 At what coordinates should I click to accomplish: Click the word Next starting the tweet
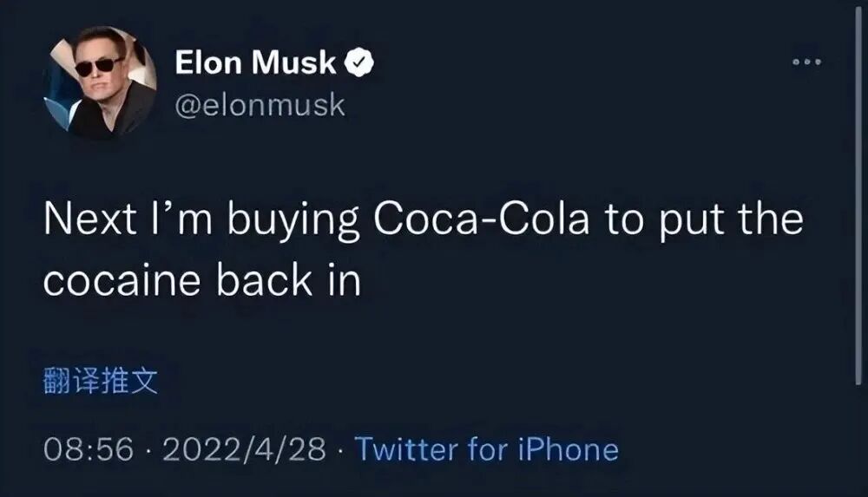tap(87, 220)
